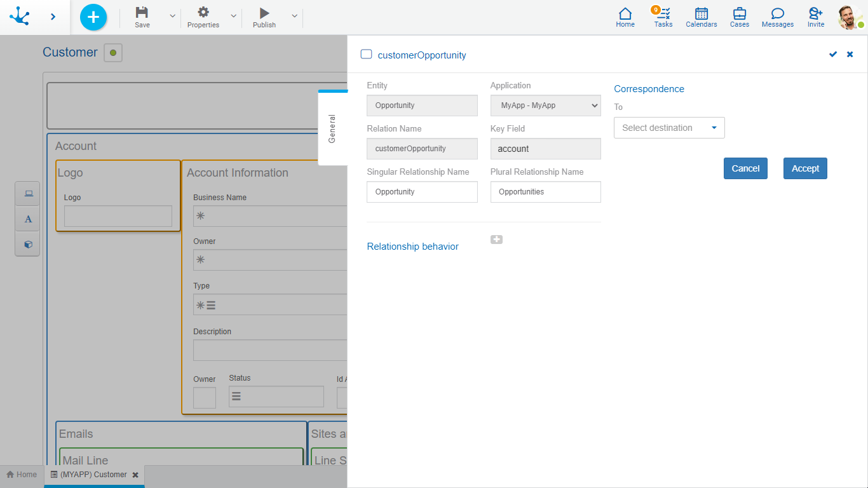
Task: Switch to the General side tab
Action: click(332, 128)
